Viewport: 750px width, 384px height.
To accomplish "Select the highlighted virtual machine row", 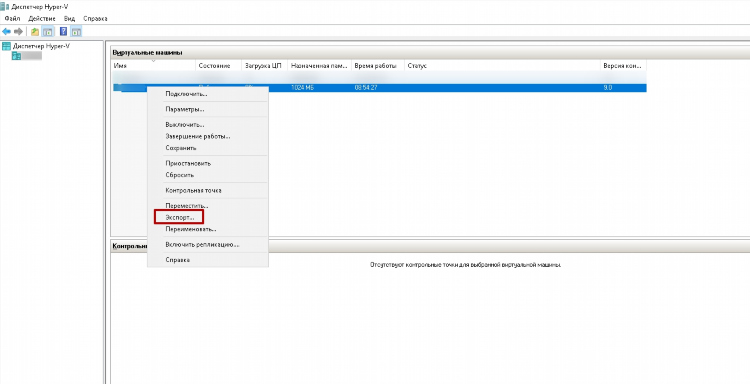I will pyautogui.click(x=379, y=88).
